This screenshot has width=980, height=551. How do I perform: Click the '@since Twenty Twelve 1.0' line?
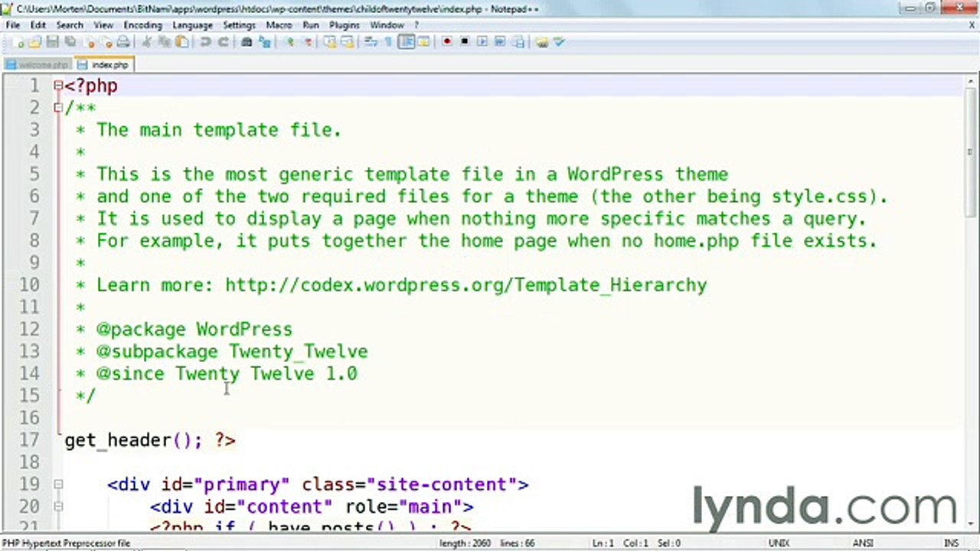[x=227, y=374]
